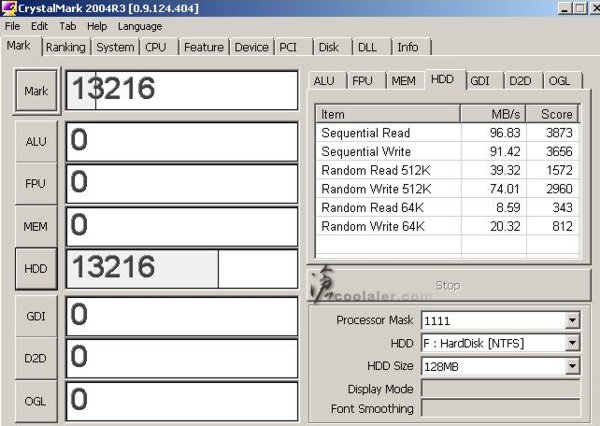
Task: Open the Help menu
Action: click(x=97, y=26)
